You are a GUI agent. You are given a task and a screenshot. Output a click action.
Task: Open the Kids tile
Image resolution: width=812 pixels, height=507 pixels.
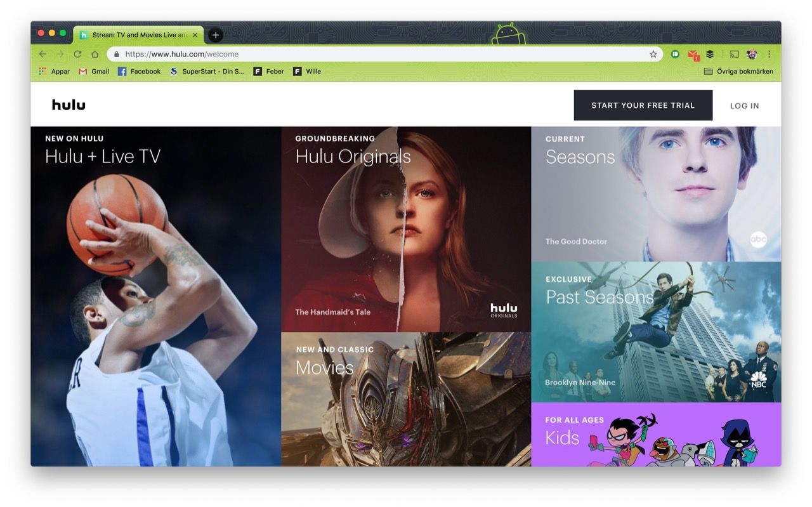[656, 435]
